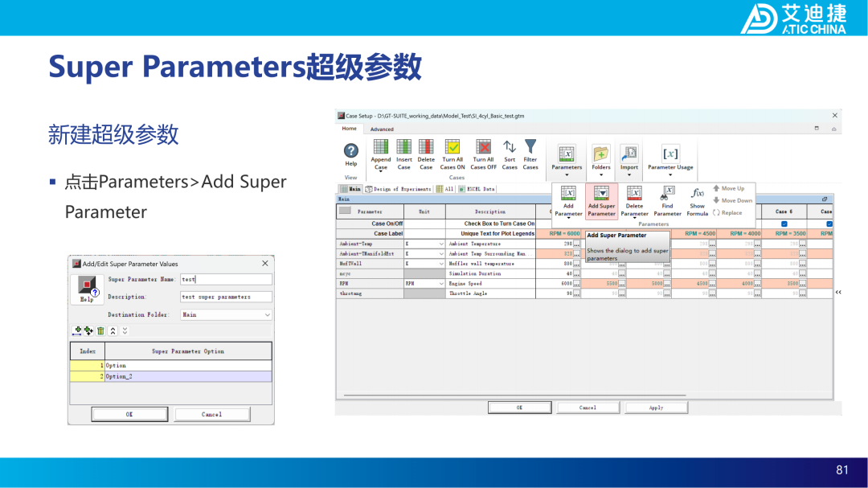Click OK in Add/Edit Super Parameter dialog
Screen dimensions: 868x488
click(129, 414)
